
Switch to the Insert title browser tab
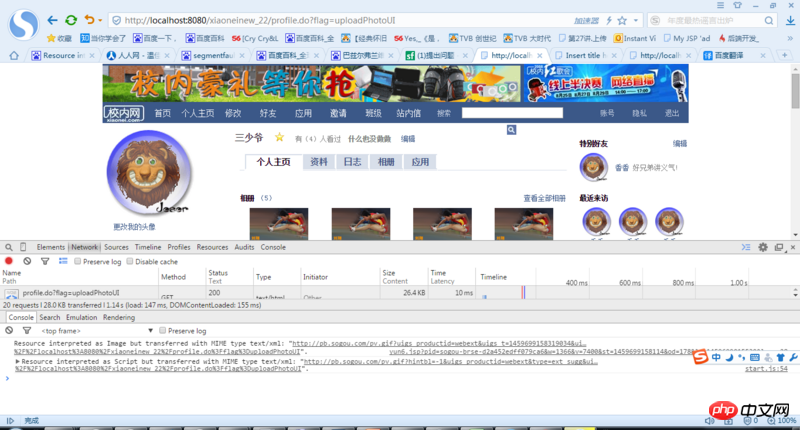(x=586, y=55)
